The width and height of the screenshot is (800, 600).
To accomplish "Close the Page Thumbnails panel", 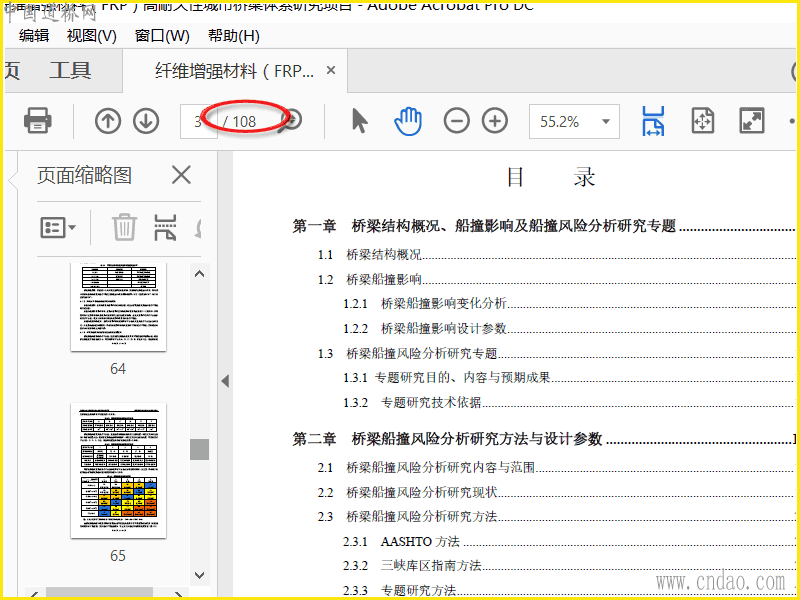I will (x=181, y=175).
